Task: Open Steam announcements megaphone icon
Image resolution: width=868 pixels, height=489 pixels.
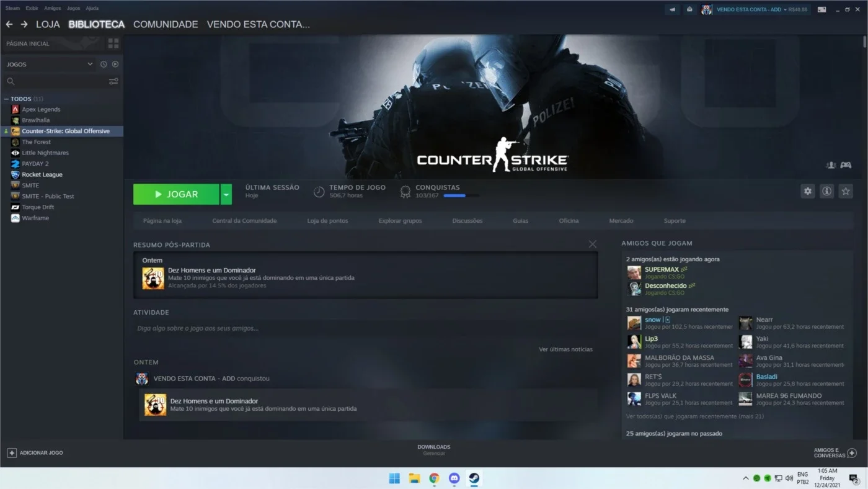Action: tap(672, 9)
